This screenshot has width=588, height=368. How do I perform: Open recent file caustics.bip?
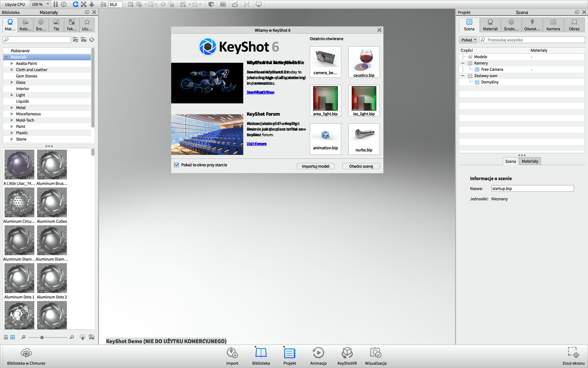click(364, 62)
